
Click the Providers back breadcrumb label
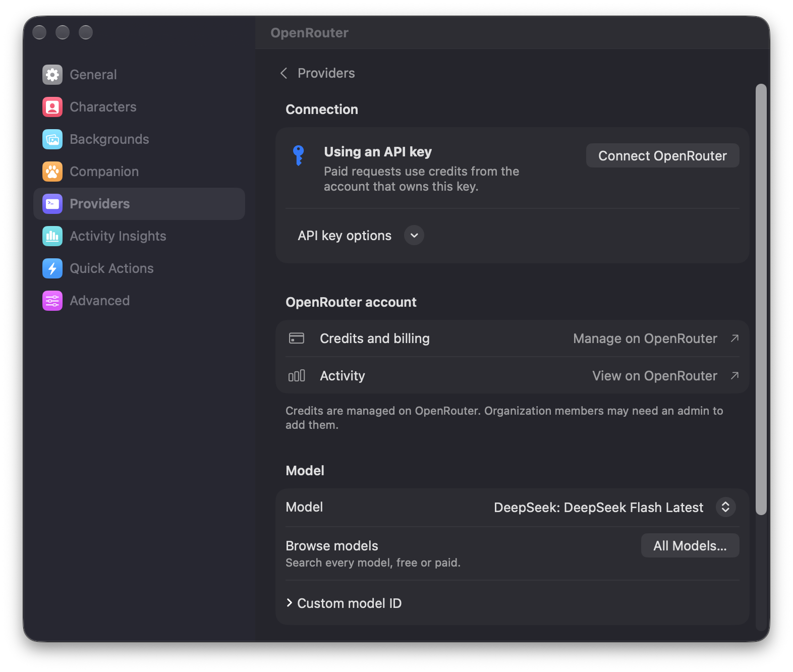tap(326, 73)
